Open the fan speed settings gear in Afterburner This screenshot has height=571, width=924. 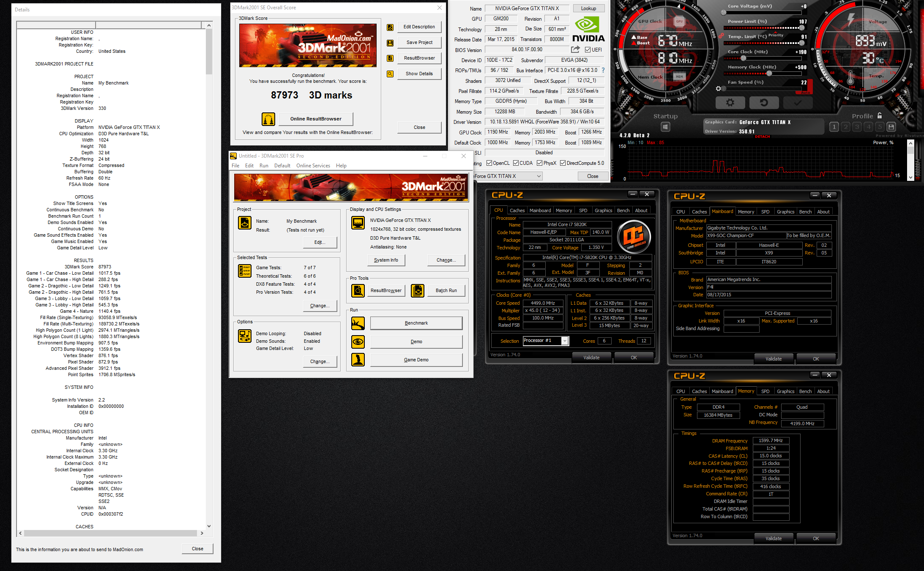tap(718, 89)
